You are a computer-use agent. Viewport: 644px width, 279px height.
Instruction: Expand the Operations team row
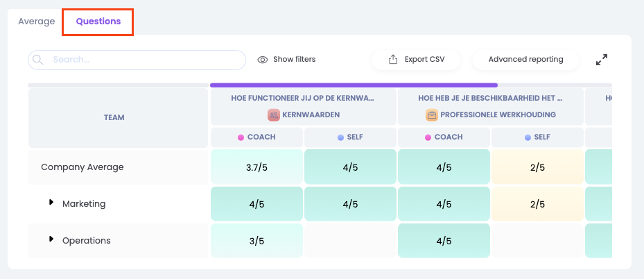(x=51, y=239)
